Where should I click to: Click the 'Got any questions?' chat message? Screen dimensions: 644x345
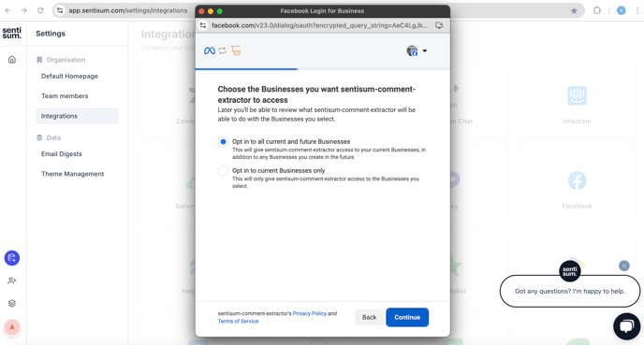tap(570, 292)
